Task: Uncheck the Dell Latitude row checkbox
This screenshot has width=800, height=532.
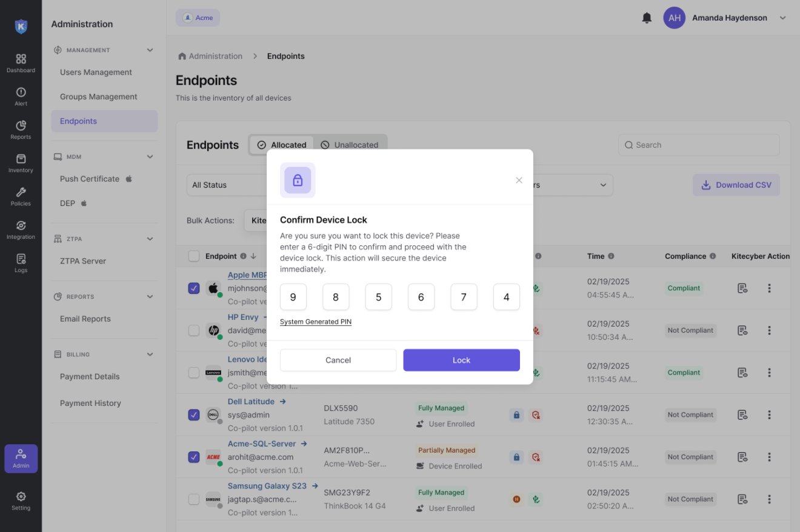Action: click(x=194, y=414)
